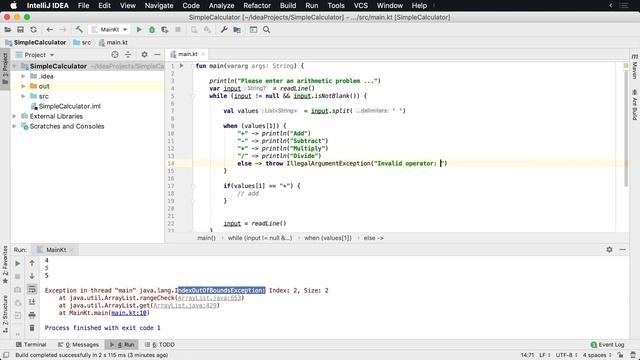Click the 4 spaces indent status entry

coord(597,355)
